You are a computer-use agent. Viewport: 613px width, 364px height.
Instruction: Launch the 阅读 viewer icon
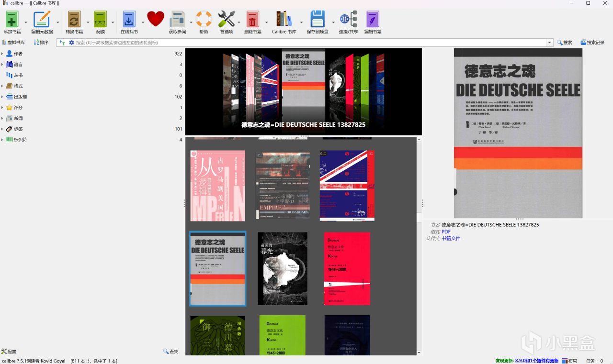click(101, 19)
